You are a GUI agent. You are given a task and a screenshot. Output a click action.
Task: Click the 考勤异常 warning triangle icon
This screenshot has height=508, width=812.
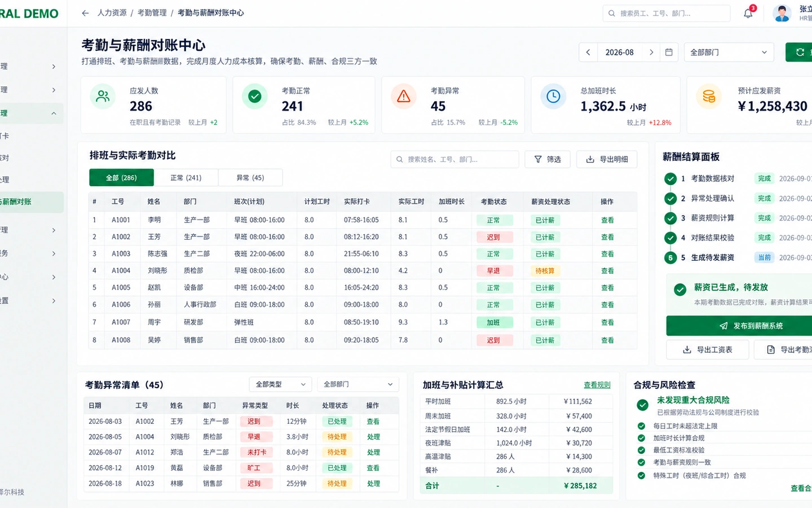404,97
